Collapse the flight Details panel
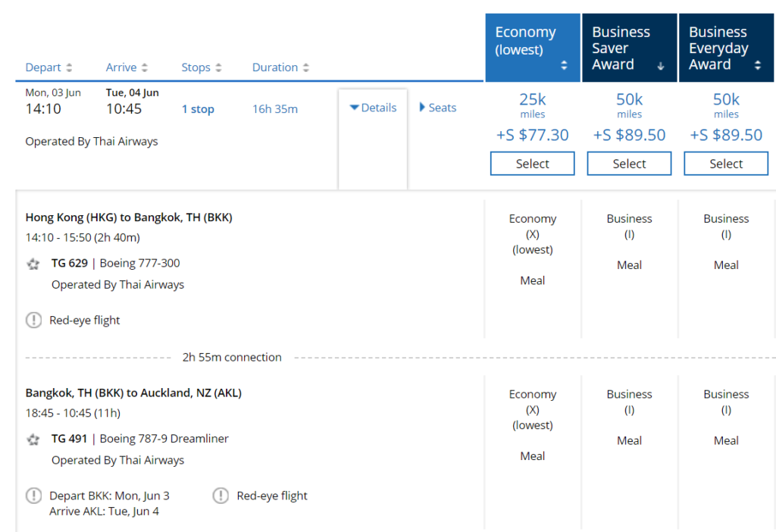The image size is (776, 532). click(x=373, y=108)
